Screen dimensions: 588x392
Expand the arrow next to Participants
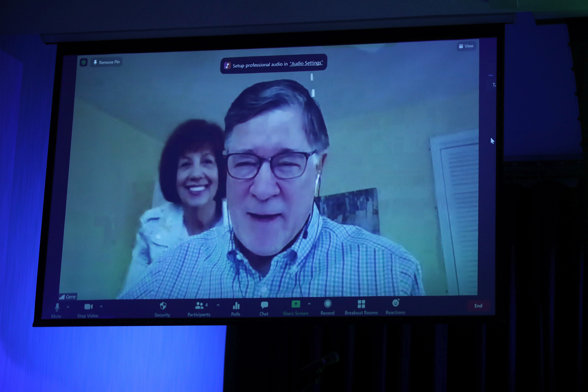click(x=218, y=305)
